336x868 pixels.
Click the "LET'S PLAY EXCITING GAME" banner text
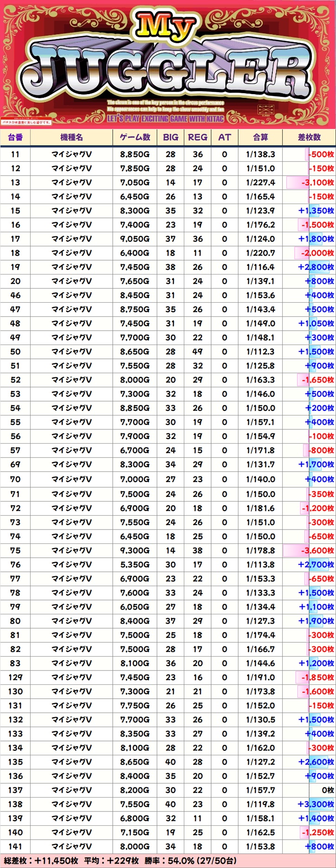(165, 119)
